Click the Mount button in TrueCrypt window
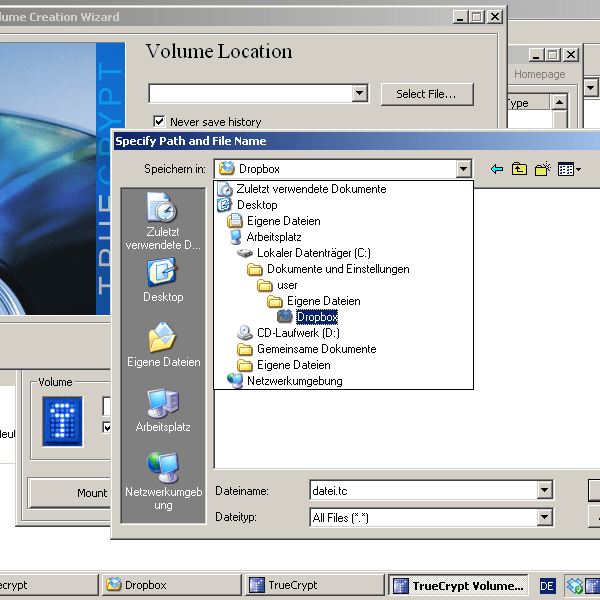This screenshot has width=600, height=600. (x=70, y=493)
